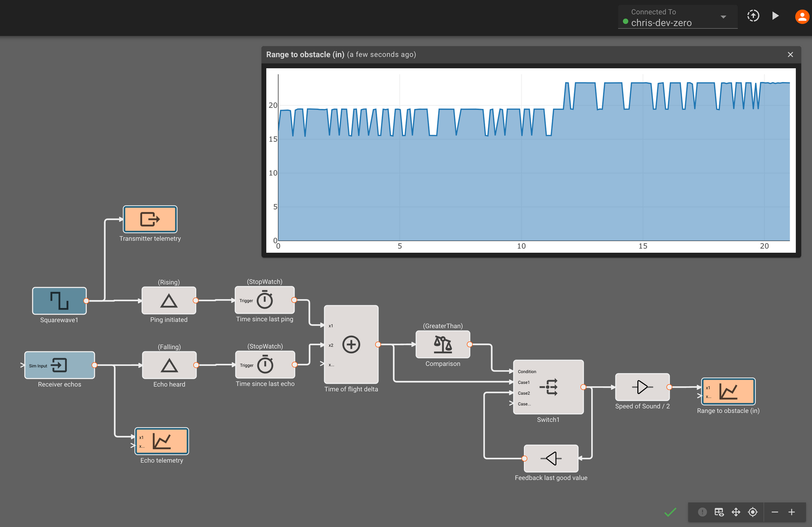Select the Squarewave1 block
This screenshot has width=812, height=527.
point(59,301)
